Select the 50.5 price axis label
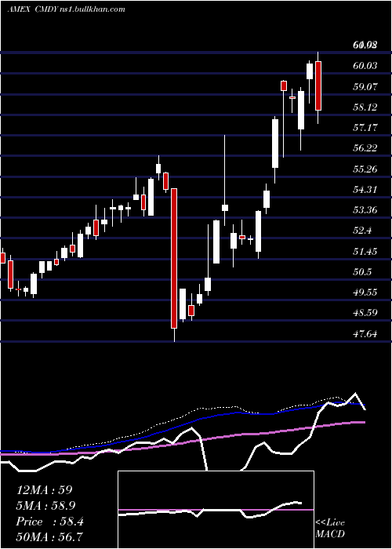 click(x=362, y=272)
